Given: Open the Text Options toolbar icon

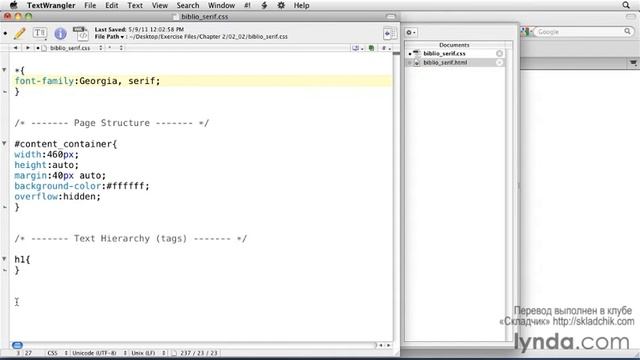Looking at the screenshot, I should click(x=40, y=33).
